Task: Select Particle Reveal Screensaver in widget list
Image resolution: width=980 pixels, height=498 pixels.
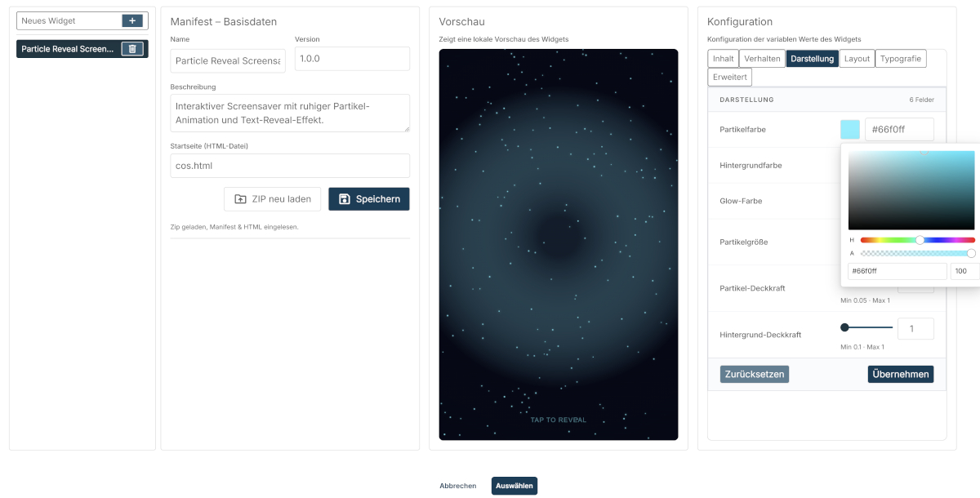Action: 68,49
